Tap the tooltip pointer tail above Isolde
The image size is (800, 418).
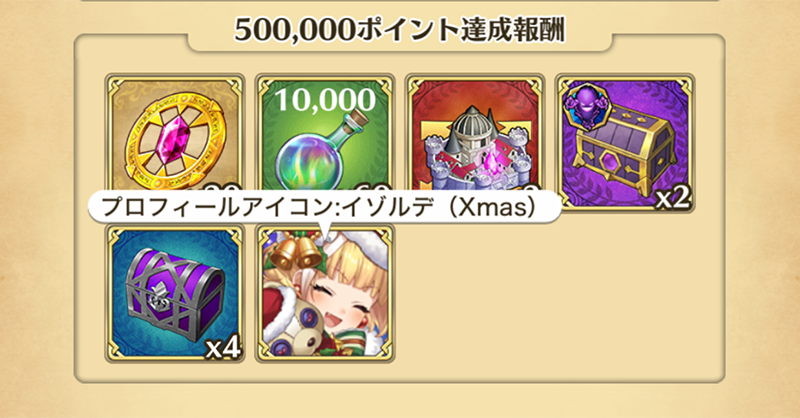tap(325, 231)
